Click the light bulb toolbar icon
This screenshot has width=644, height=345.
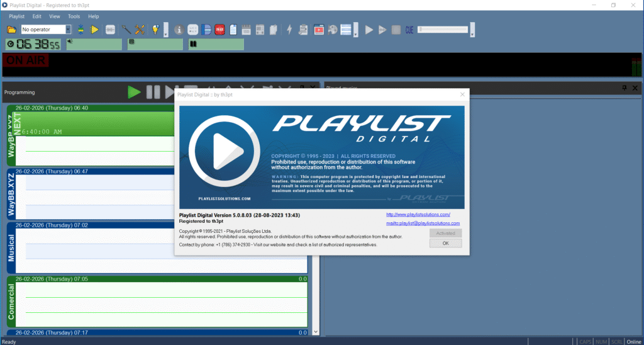point(155,30)
